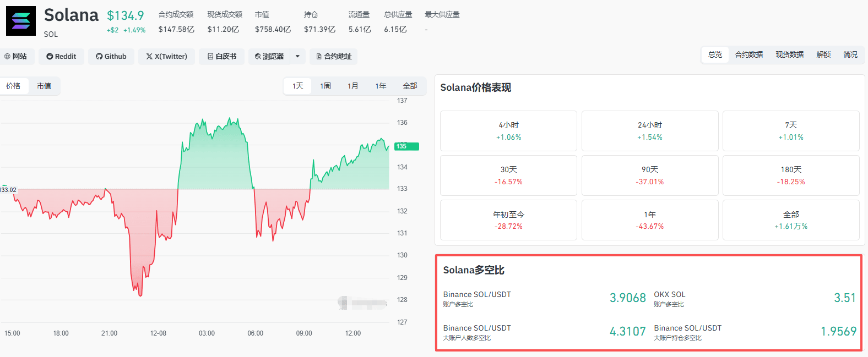Switch to the 解锁 tab
The width and height of the screenshot is (868, 357).
point(823,54)
